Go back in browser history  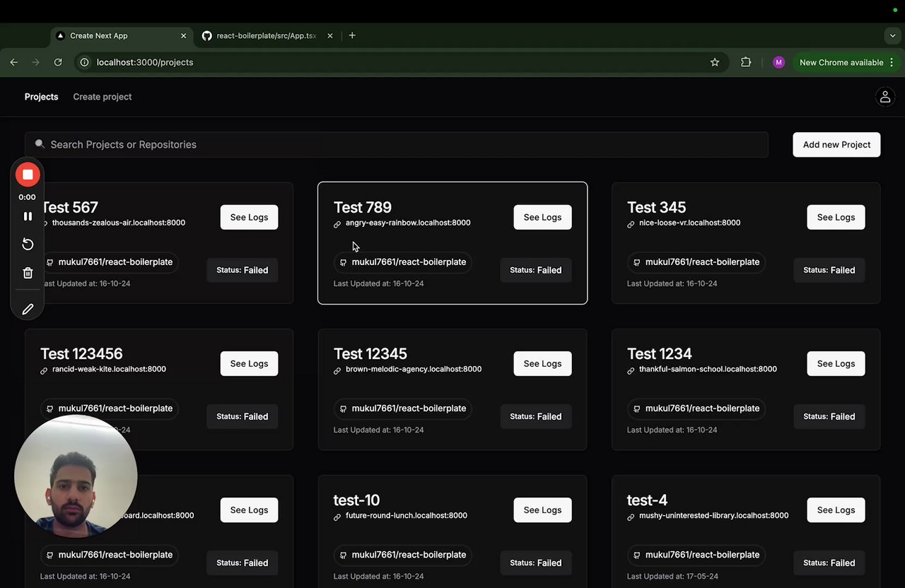click(x=14, y=62)
